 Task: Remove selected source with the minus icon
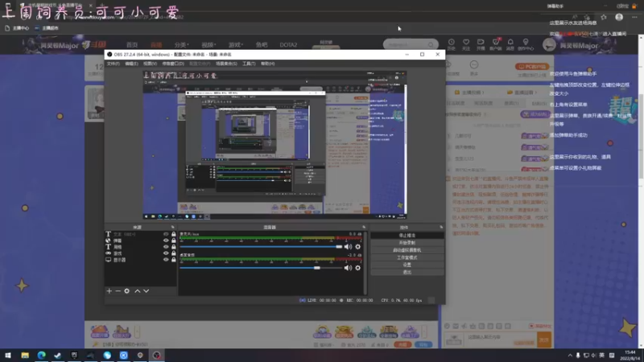[x=118, y=291]
